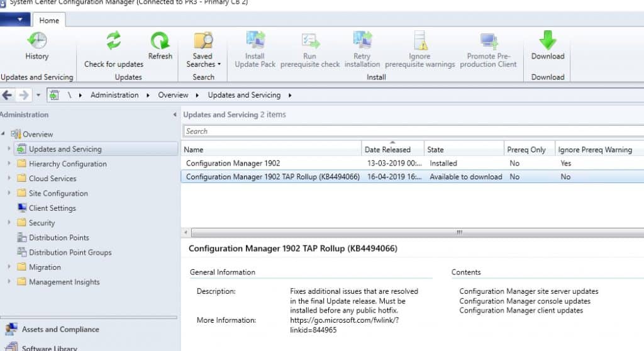Click the horizontal scrollbar left arrow
The height and width of the screenshot is (351, 644).
(186, 233)
